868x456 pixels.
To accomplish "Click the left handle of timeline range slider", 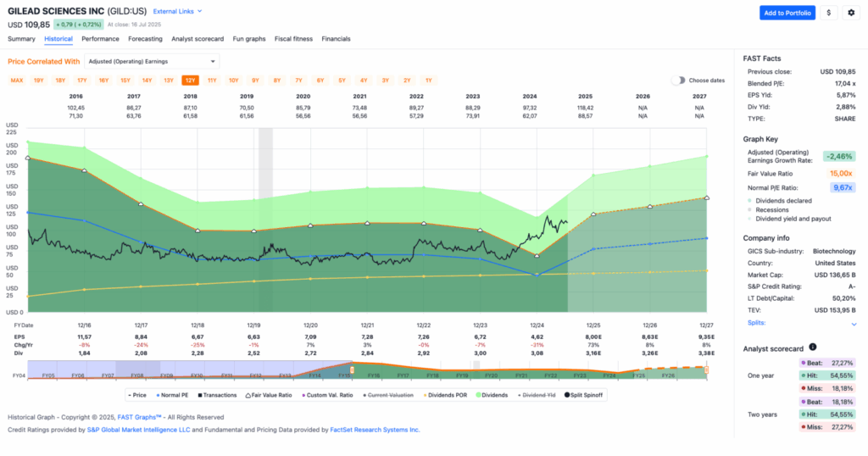I will [x=352, y=370].
